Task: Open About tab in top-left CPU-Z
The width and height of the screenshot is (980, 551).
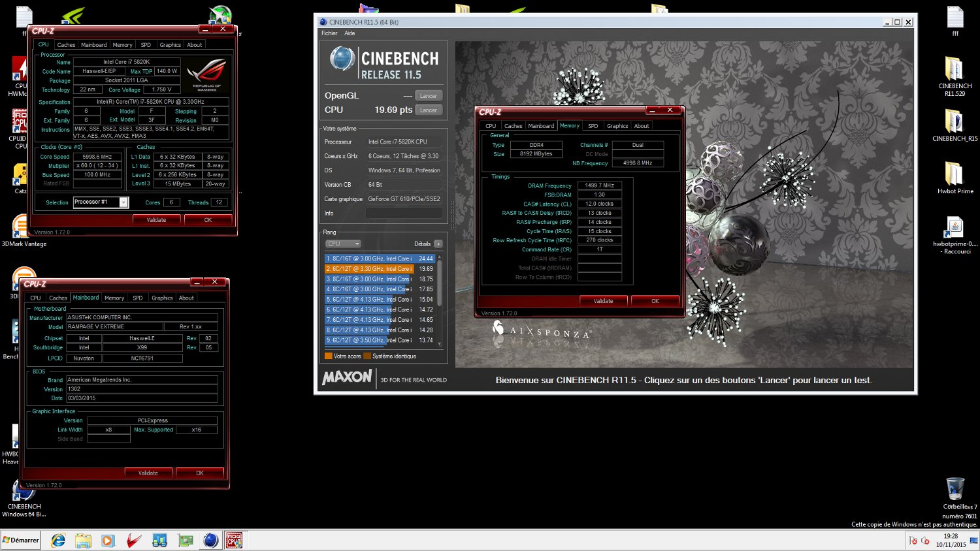Action: 195,45
